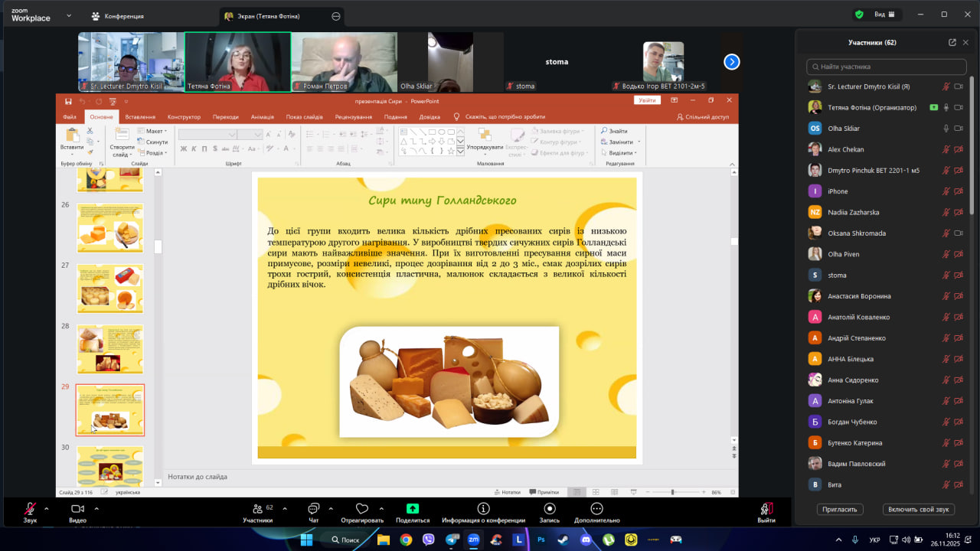Click the Включить свой звук button
Screen dimensions: 980x551
(919, 509)
